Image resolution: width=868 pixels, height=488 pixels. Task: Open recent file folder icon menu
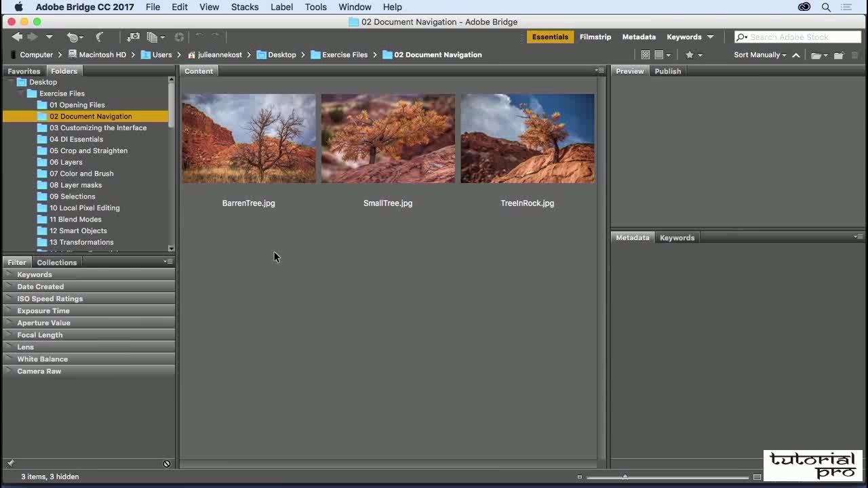819,55
